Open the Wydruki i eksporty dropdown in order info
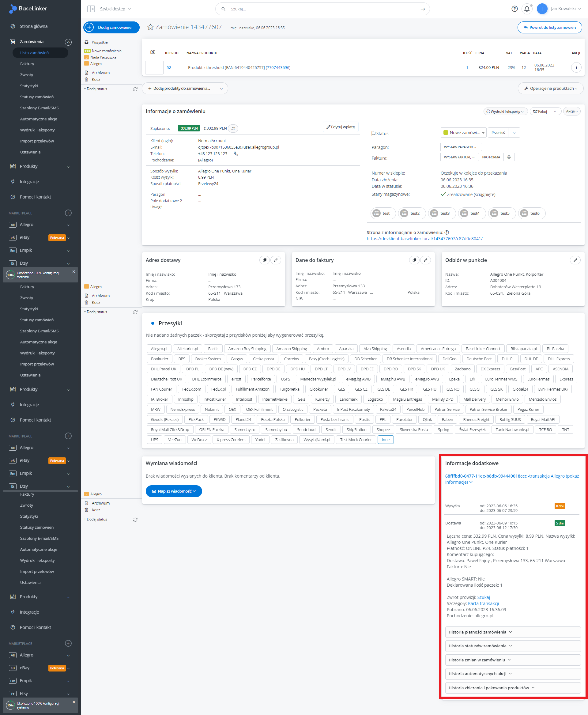This screenshot has height=715, width=588. coord(505,111)
